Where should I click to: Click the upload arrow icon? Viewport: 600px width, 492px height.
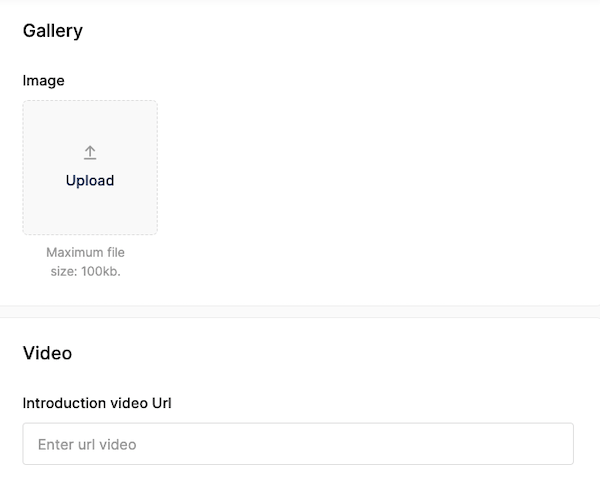[90, 152]
